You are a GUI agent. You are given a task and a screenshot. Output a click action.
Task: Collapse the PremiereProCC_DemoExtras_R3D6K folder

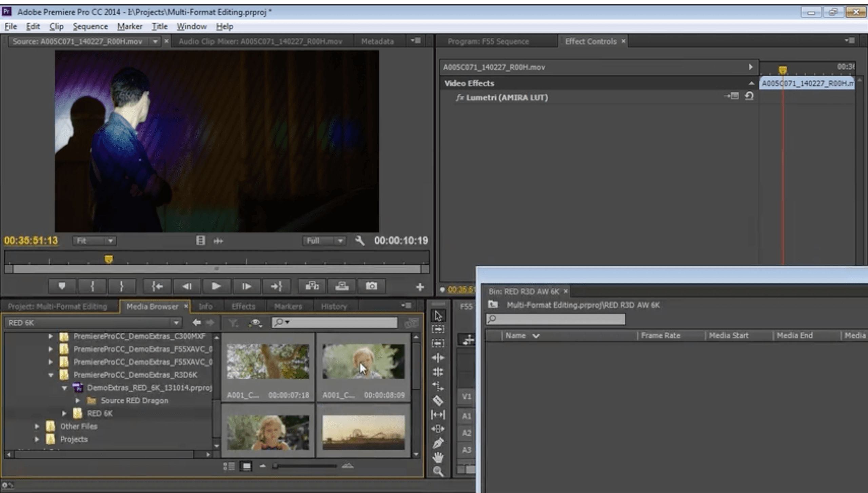click(x=51, y=375)
